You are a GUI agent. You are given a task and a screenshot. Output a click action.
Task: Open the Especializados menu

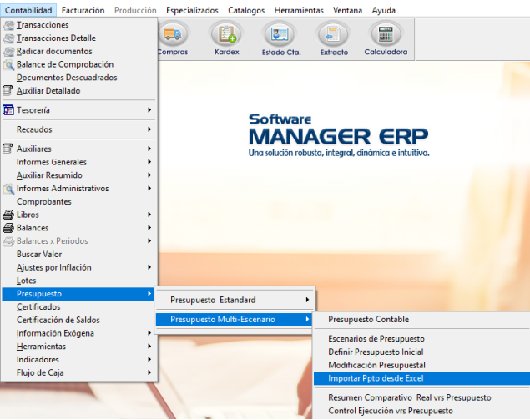tap(192, 11)
